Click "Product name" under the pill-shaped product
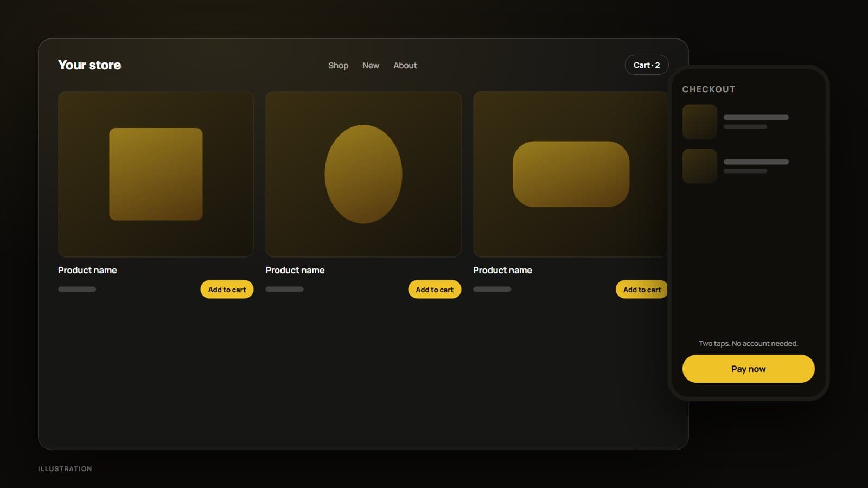The height and width of the screenshot is (488, 868). (502, 270)
